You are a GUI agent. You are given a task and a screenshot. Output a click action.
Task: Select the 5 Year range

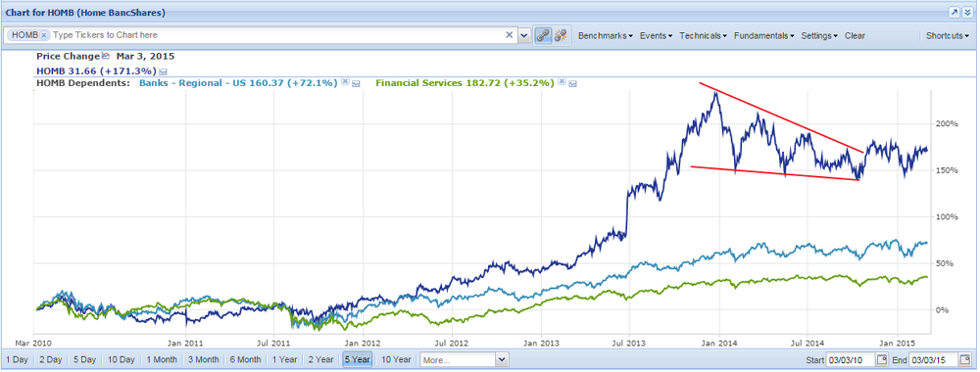click(358, 359)
